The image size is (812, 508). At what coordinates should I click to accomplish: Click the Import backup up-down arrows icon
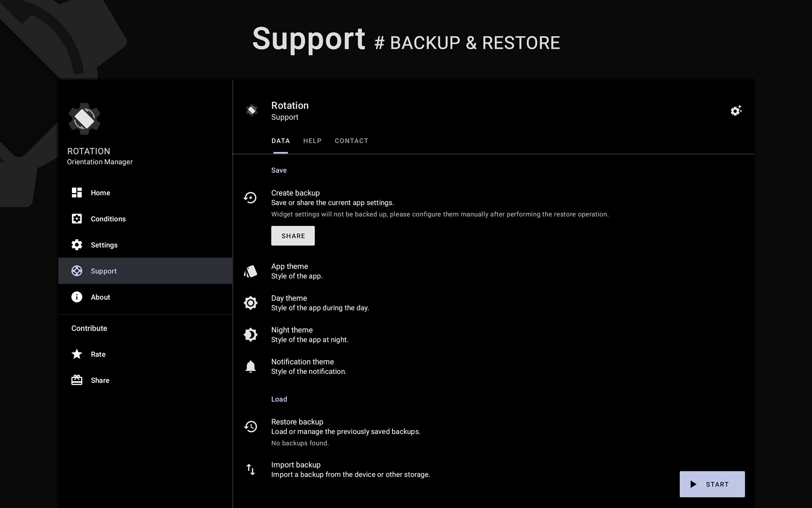pos(250,470)
